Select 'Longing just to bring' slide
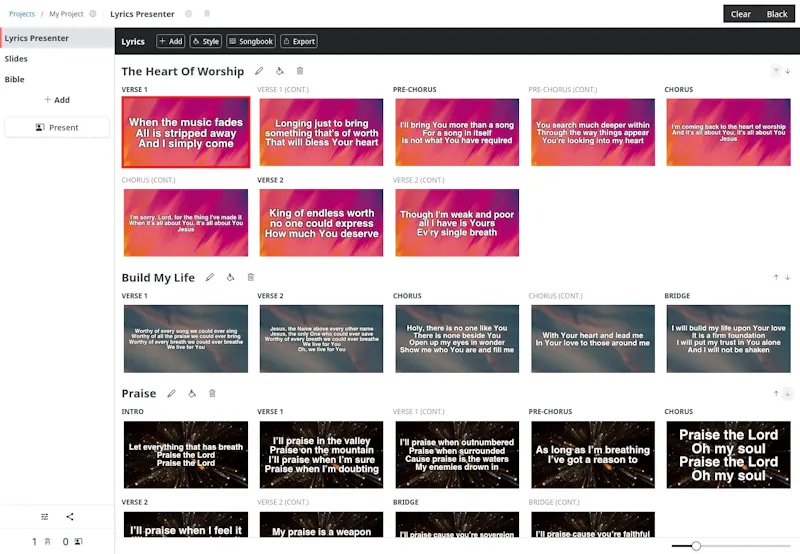Screen dimensions: 800x554 [321, 132]
